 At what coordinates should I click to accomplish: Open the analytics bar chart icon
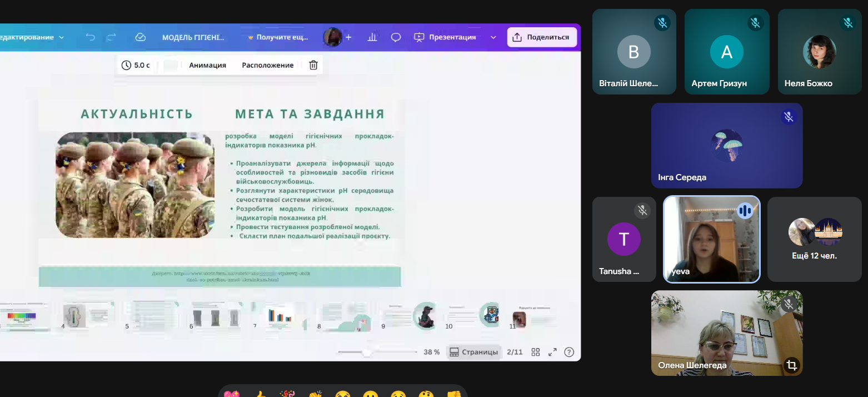372,37
